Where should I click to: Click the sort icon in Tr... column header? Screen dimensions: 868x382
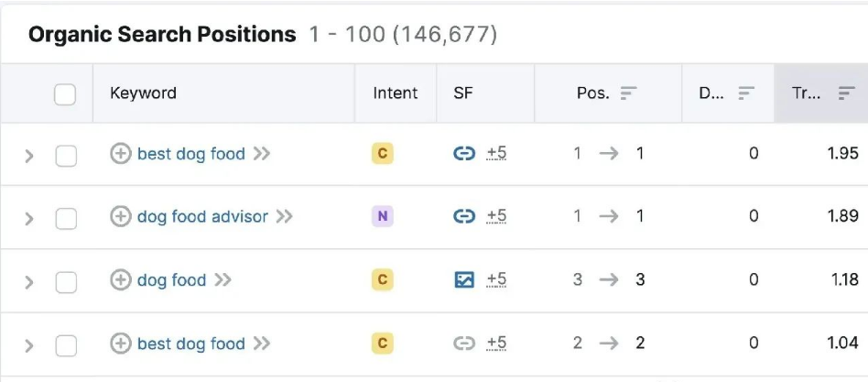tap(846, 93)
